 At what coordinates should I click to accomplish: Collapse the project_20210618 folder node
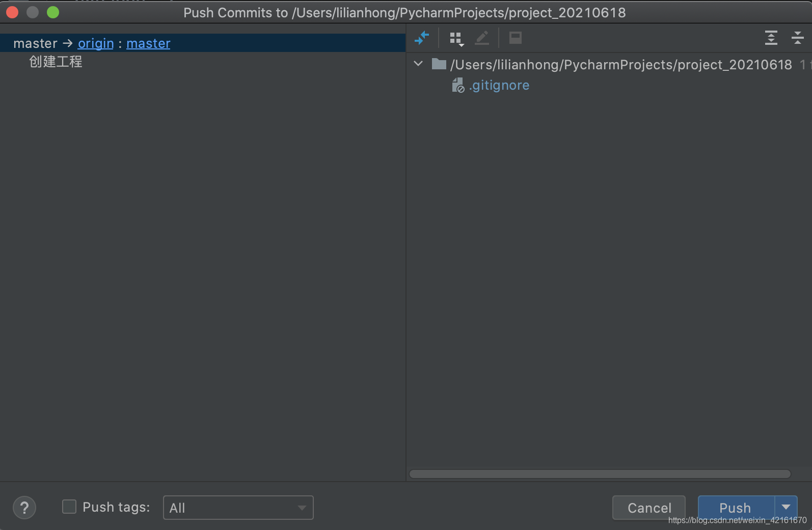[418, 64]
